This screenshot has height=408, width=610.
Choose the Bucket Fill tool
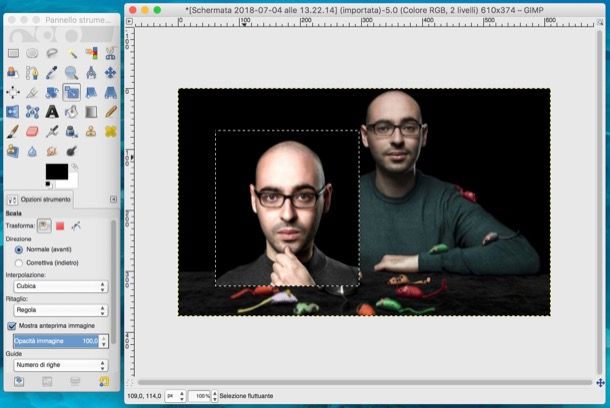(x=71, y=111)
